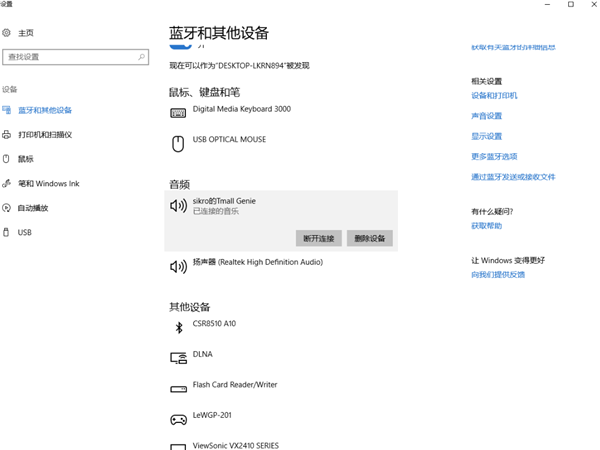Select 笔和 Windows Ink in sidebar
Image resolution: width=600 pixels, height=450 pixels.
48,184
